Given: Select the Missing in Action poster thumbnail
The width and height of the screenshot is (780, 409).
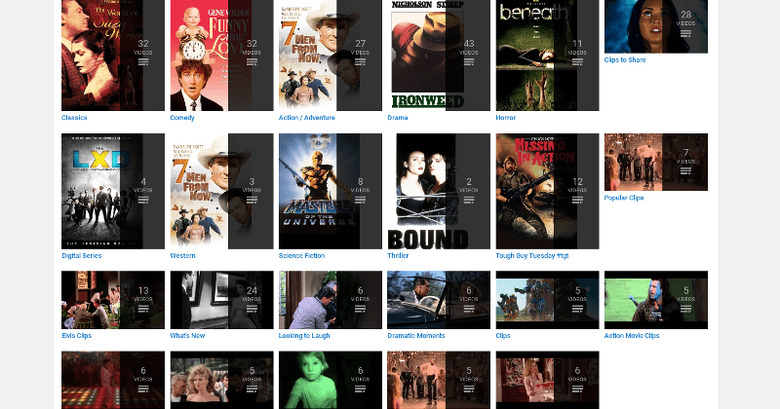Looking at the screenshot, I should (x=547, y=191).
